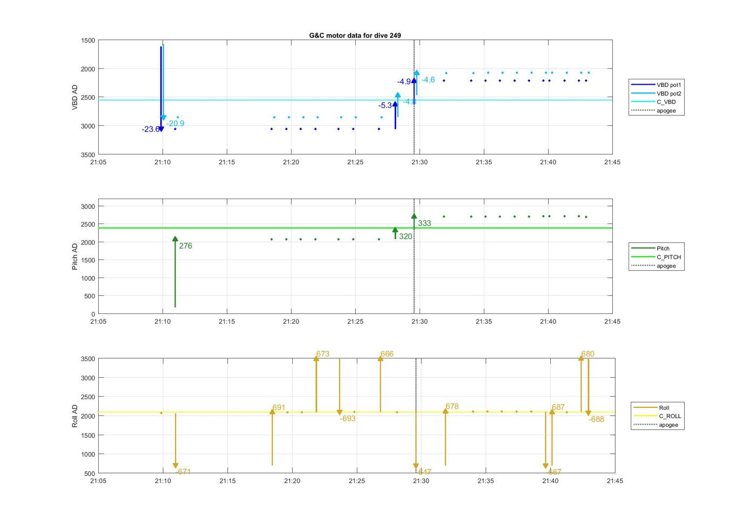Click the 673 roll annotation
Screen dimensions: 756x532
pos(323,354)
